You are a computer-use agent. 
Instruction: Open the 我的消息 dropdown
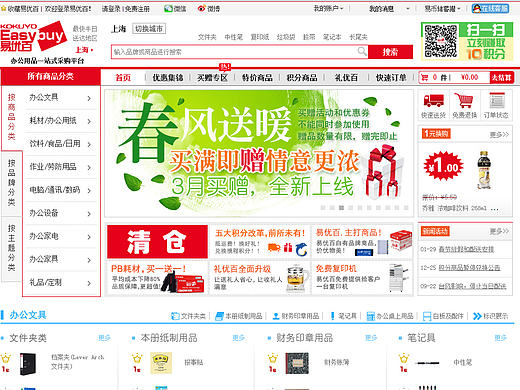(x=389, y=9)
